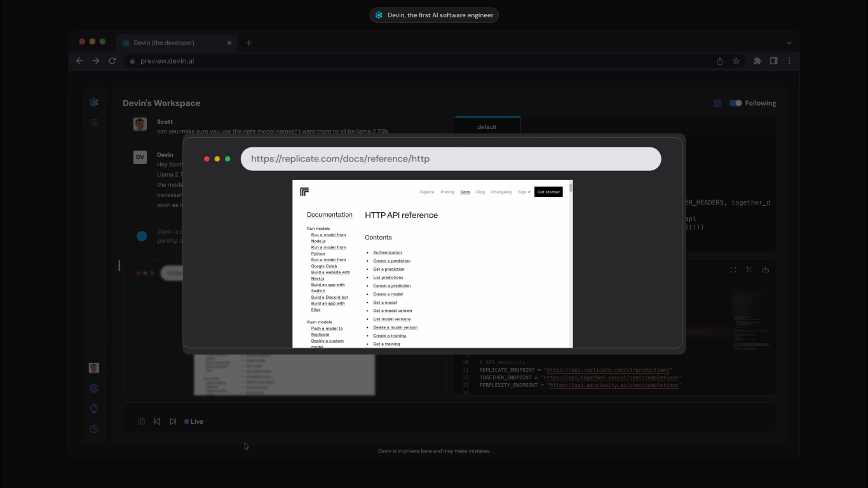Bookmark this page with the star icon
The image size is (868, 488).
736,61
